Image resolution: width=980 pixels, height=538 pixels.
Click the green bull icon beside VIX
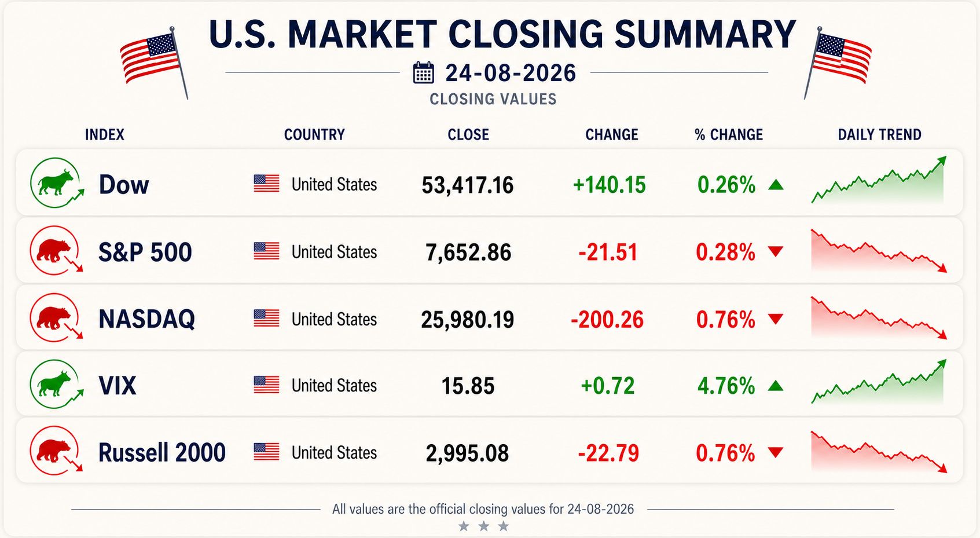pos(57,384)
